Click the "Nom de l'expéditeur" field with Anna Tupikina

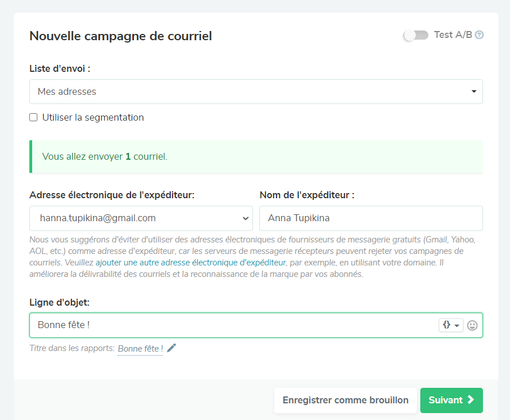point(371,218)
